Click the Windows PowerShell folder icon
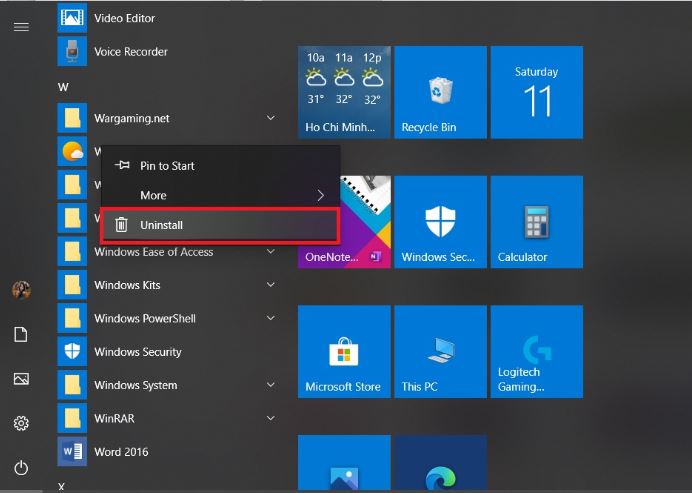Image resolution: width=692 pixels, height=493 pixels. click(x=72, y=319)
